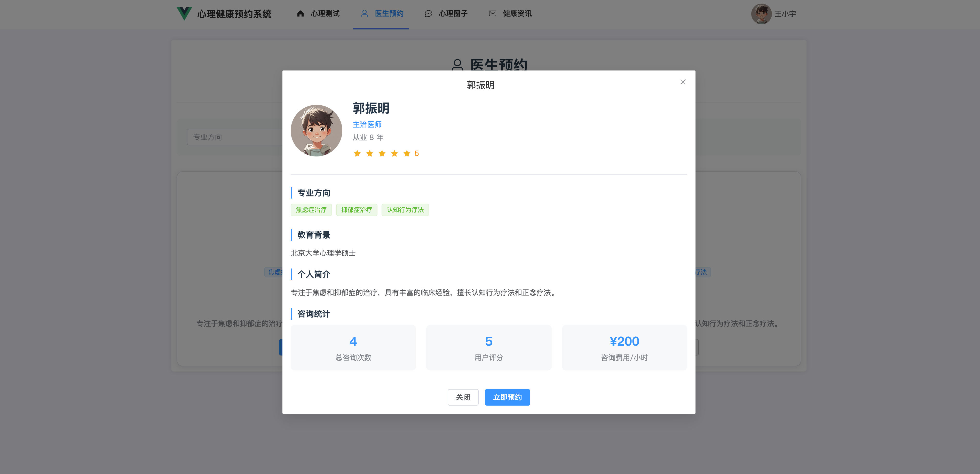Click the third rating star

coord(382,153)
